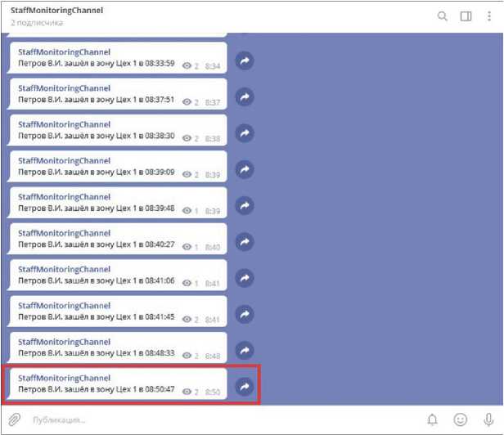Select message text ending 08:50:47

coord(97,389)
